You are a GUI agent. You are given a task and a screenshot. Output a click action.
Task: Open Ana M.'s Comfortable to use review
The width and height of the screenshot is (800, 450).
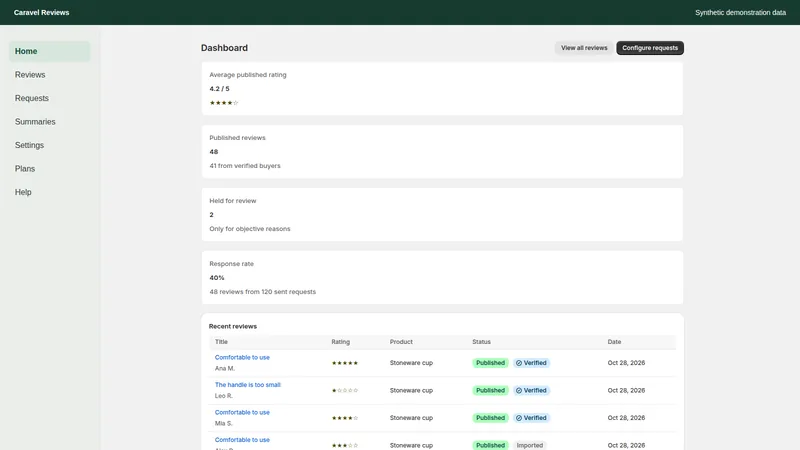pyautogui.click(x=242, y=358)
